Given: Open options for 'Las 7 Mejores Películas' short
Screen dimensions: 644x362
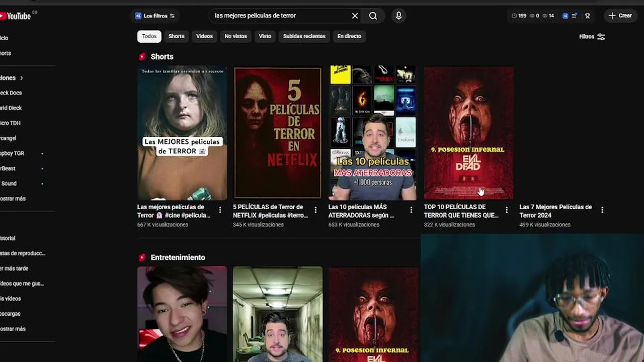Looking at the screenshot, I should (x=602, y=210).
